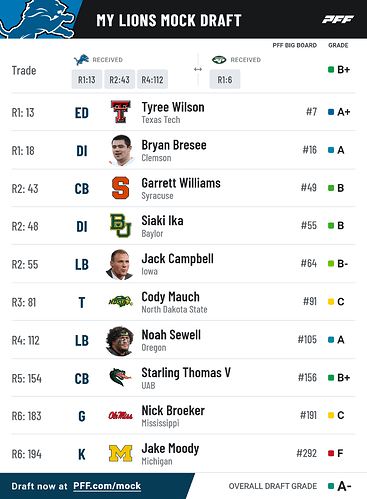Click the Baylor BU logo icon
Screen dimensions: 367x499
tap(120, 226)
